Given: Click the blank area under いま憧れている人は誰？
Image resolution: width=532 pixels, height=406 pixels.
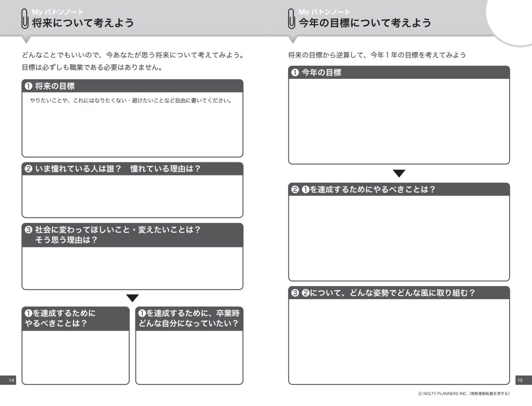Looking at the screenshot, I should [x=133, y=196].
